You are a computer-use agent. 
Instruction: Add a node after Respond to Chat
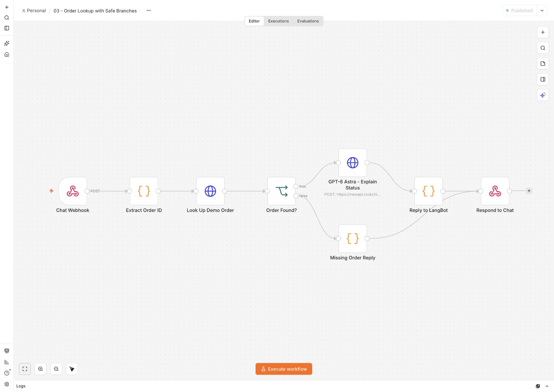[529, 191]
